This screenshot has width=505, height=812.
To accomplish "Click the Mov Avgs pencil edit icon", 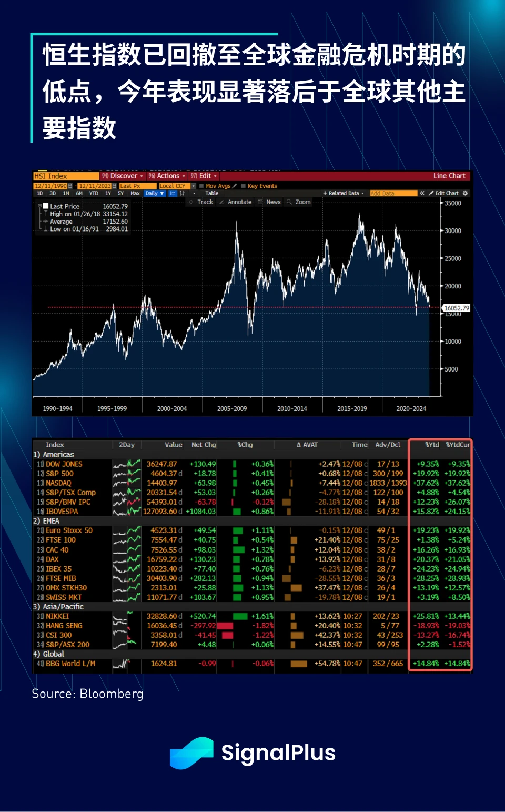I will pos(235,186).
